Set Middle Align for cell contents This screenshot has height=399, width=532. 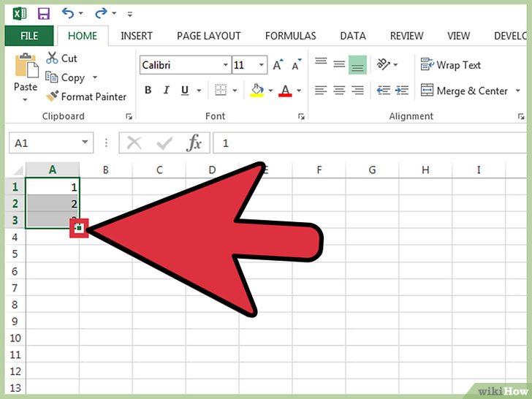(x=339, y=64)
